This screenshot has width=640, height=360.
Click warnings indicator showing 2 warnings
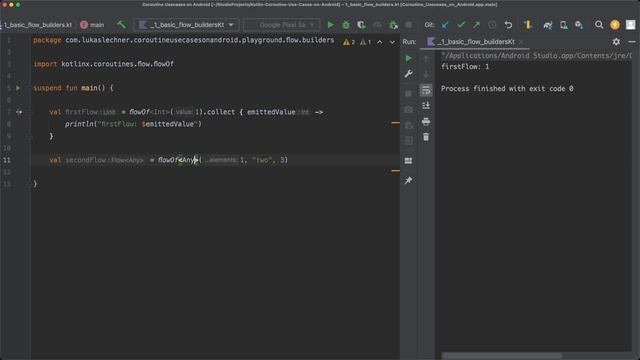(x=349, y=42)
